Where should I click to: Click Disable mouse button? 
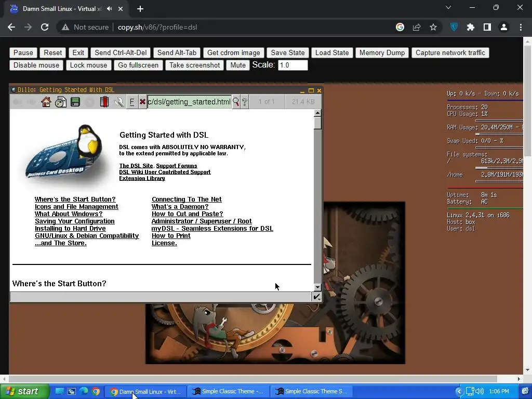36,65
